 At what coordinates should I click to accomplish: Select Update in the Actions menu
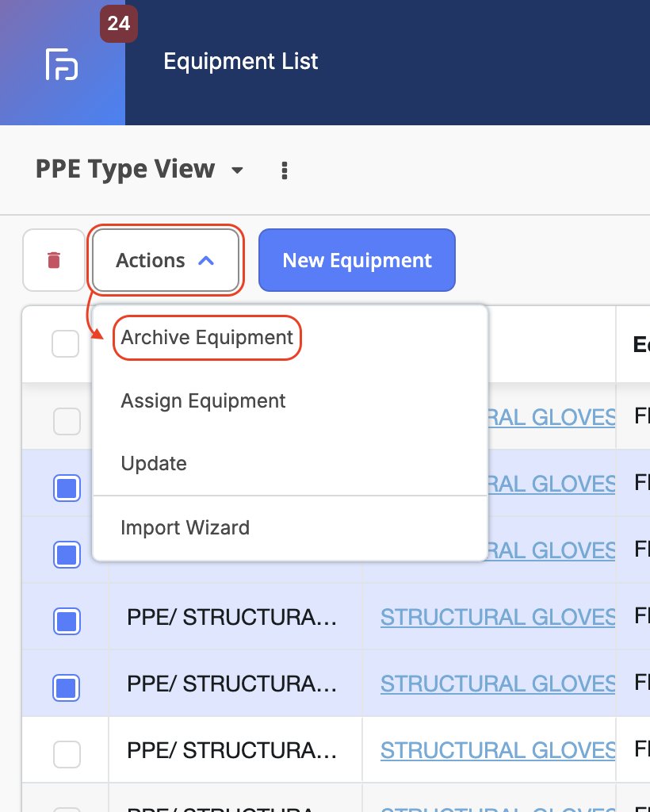click(154, 463)
